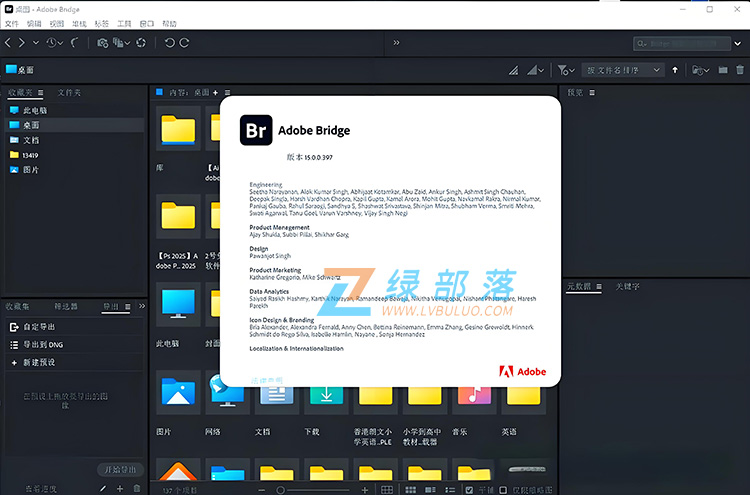Click 新建预设
750x495 pixels.
point(75,363)
